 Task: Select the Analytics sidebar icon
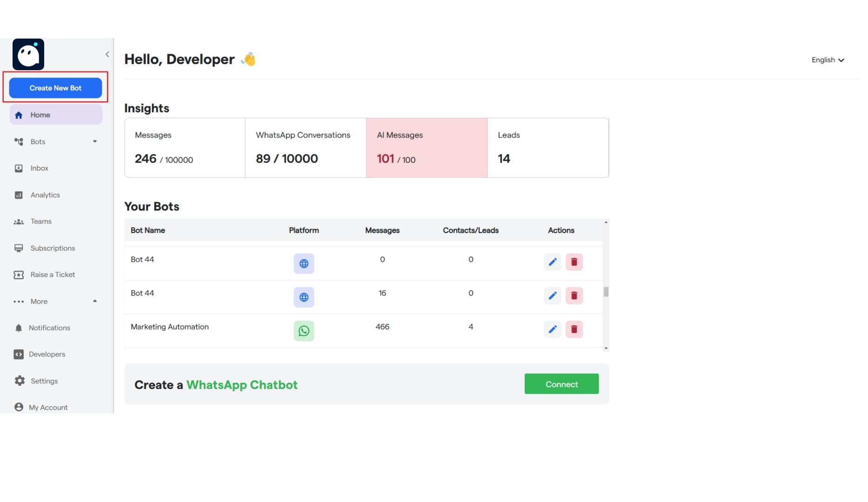19,195
